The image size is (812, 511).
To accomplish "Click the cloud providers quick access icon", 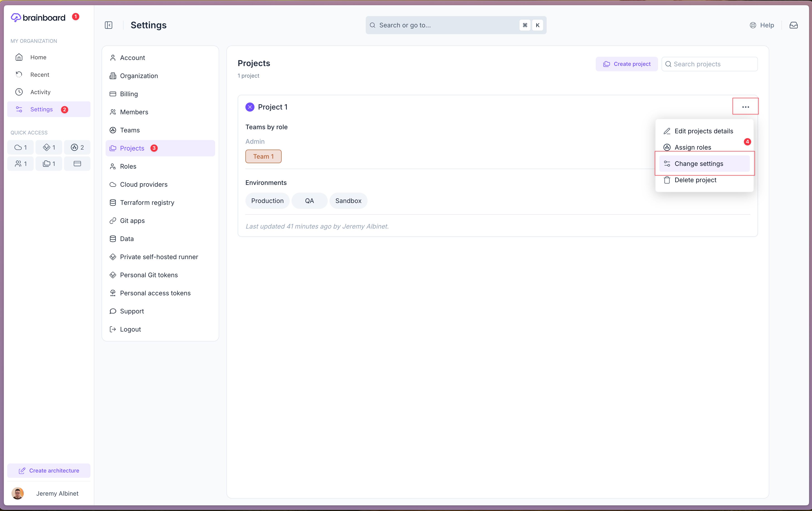I will click(20, 147).
